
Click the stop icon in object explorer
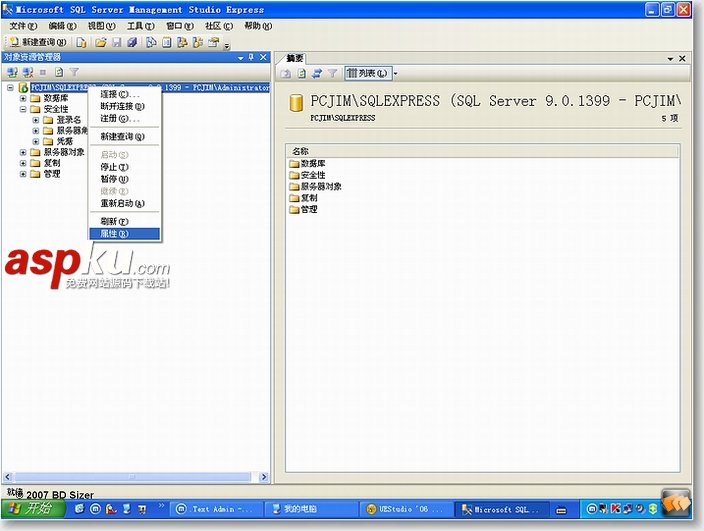coord(43,72)
